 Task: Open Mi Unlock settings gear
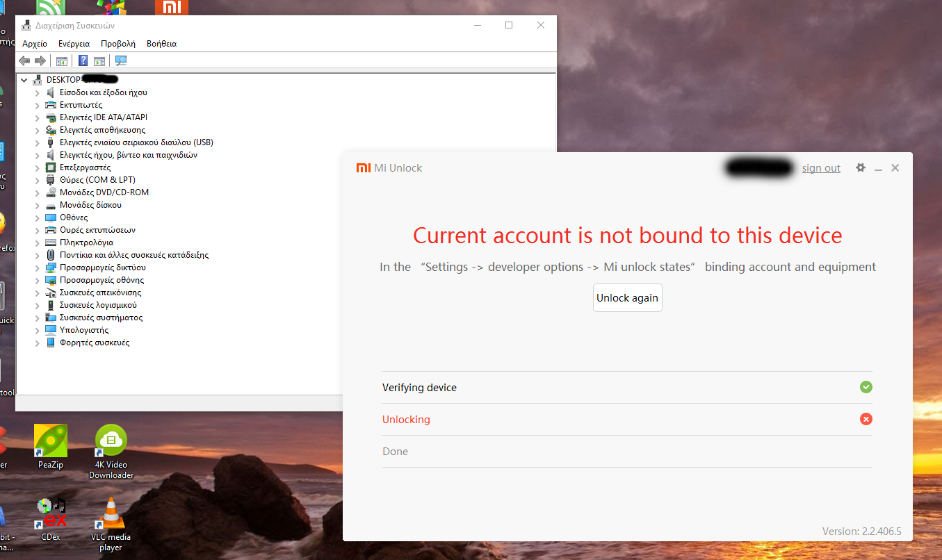[x=861, y=167]
